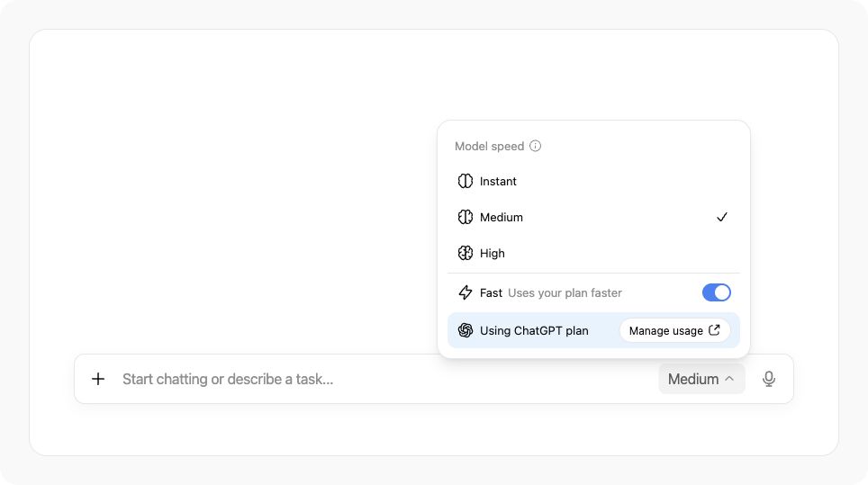
Task: Click the High brain icon
Action: tap(465, 253)
